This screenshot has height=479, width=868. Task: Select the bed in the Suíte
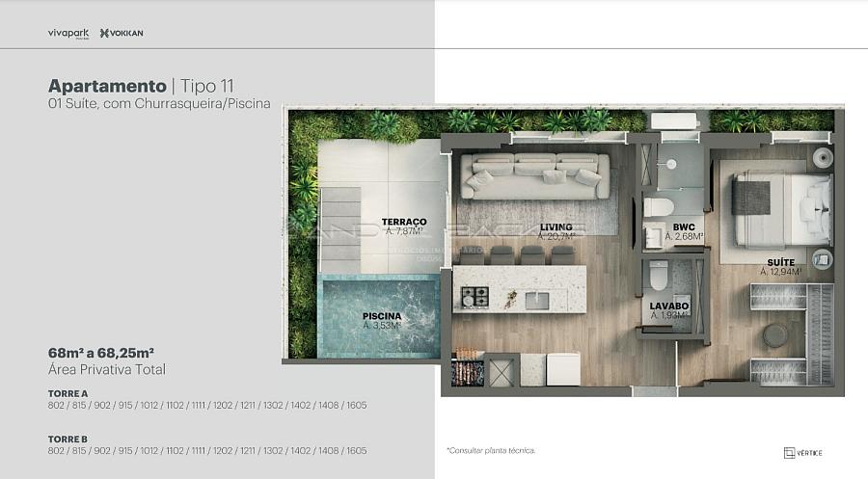point(779,209)
